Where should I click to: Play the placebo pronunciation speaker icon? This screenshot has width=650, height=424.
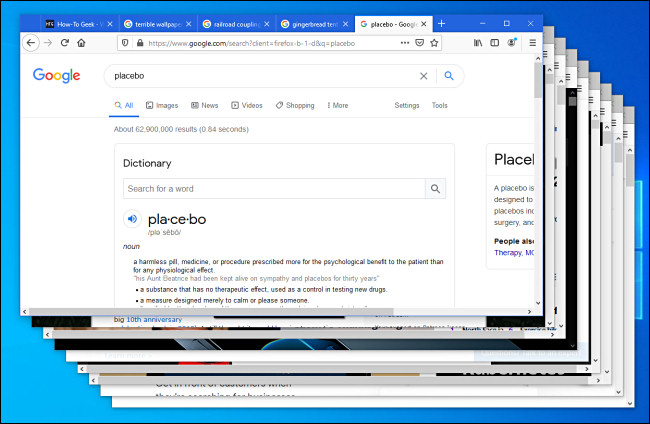pyautogui.click(x=132, y=219)
